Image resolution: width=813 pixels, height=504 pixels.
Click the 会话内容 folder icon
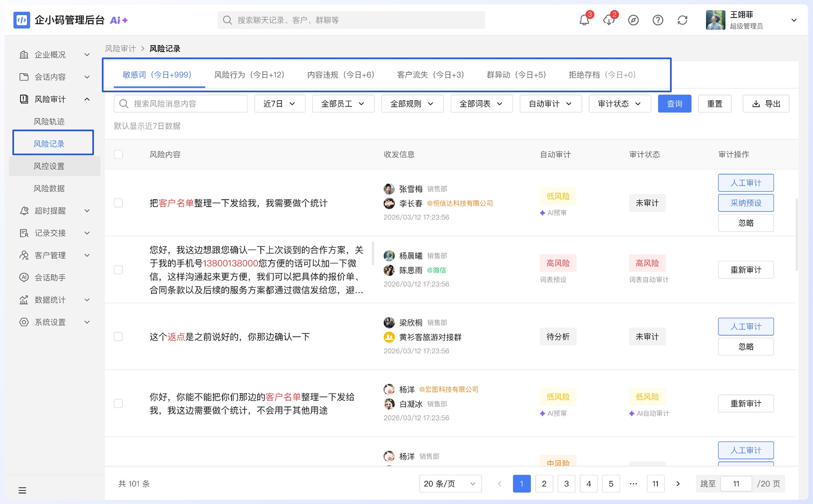(x=24, y=77)
